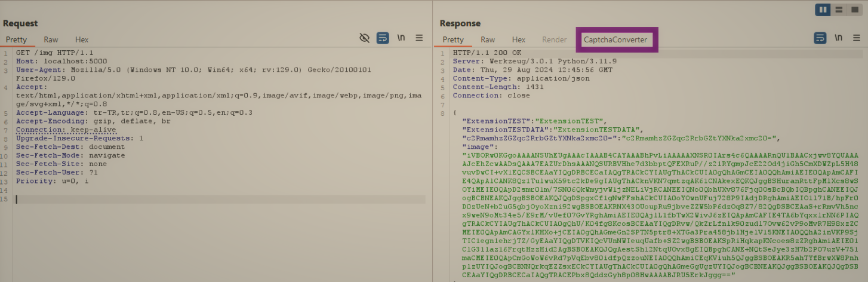This screenshot has height=282, width=868.
Task: Show non-printable \n characters in Response panel
Action: point(839,38)
